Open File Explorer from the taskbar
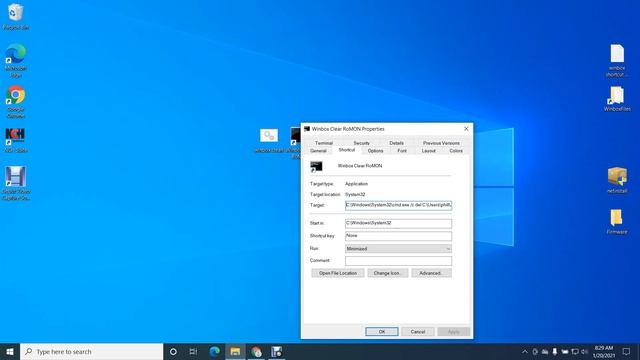Viewport: 640px width, 360px height. [235, 351]
